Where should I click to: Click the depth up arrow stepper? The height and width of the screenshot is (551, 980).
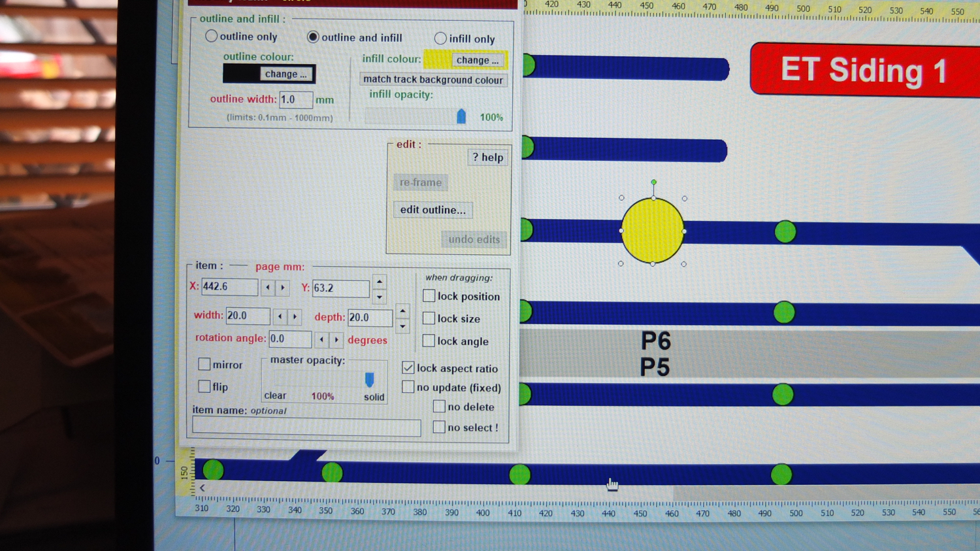click(x=402, y=311)
